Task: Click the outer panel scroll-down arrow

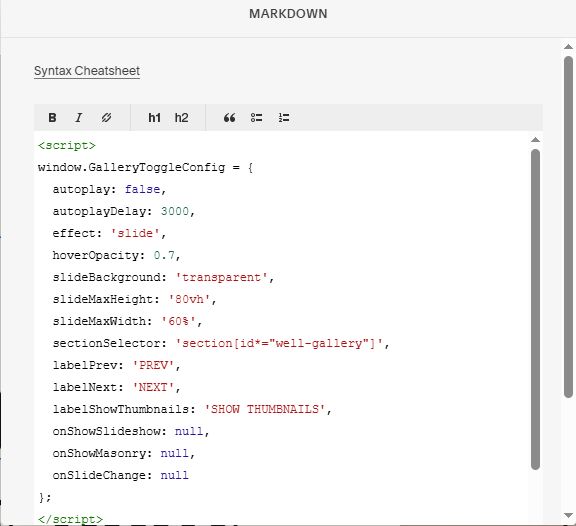Action: tap(568, 515)
